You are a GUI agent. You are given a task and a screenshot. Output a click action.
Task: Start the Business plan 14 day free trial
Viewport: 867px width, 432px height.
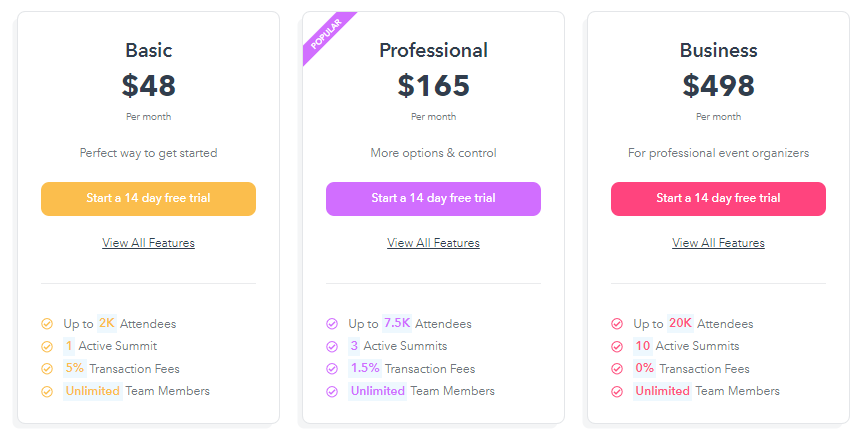[718, 199]
